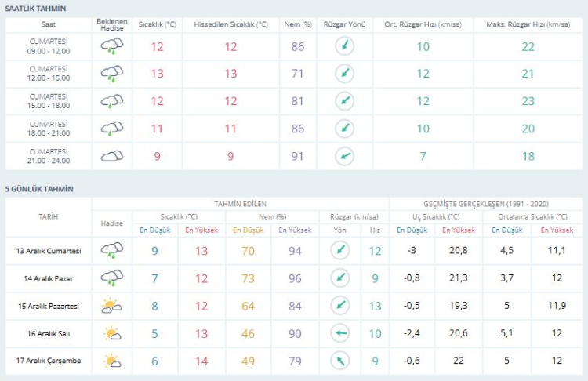This screenshot has width=588, height=381.
Task: Click partly sunny icon for 15 Aralık Pazartesi
Action: coord(111,306)
